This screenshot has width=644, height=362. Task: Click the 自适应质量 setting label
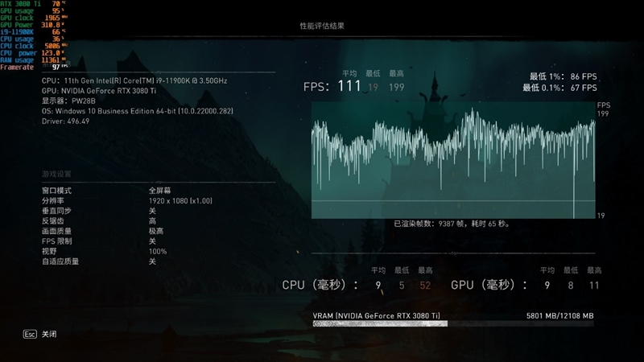[60, 261]
